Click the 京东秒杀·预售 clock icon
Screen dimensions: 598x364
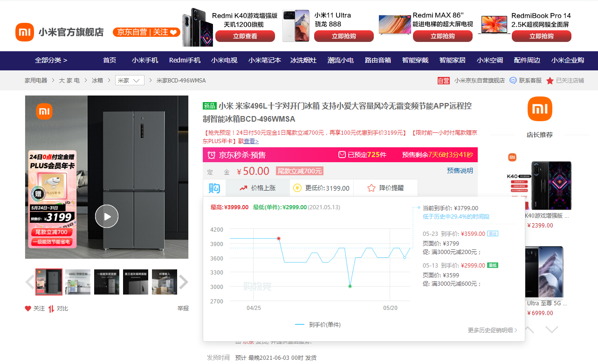pyautogui.click(x=211, y=155)
